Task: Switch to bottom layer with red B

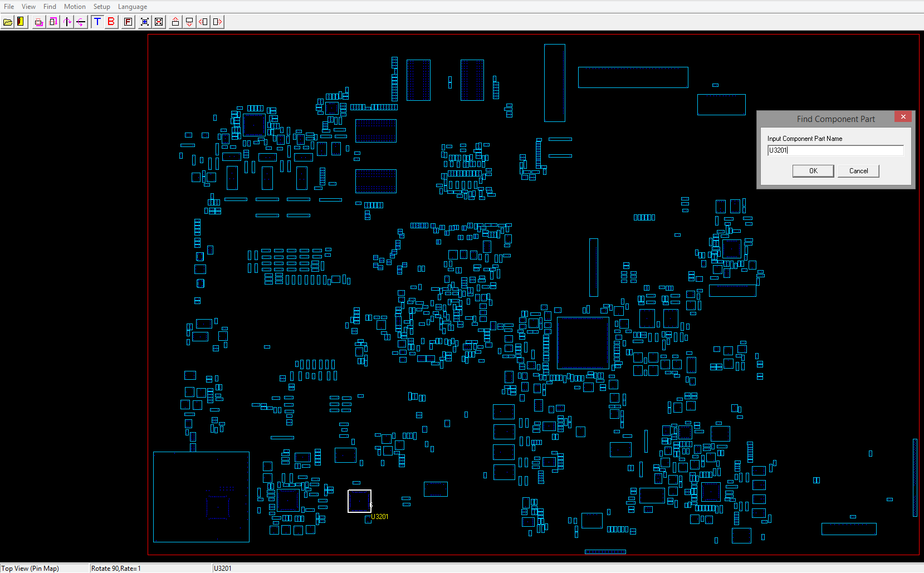Action: pos(111,22)
